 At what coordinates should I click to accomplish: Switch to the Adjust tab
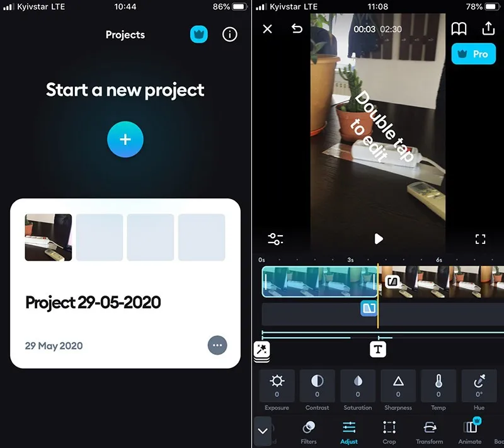tap(348, 432)
